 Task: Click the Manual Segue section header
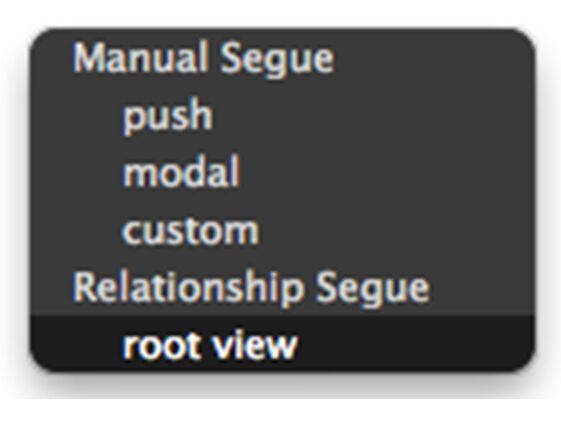[x=203, y=59]
